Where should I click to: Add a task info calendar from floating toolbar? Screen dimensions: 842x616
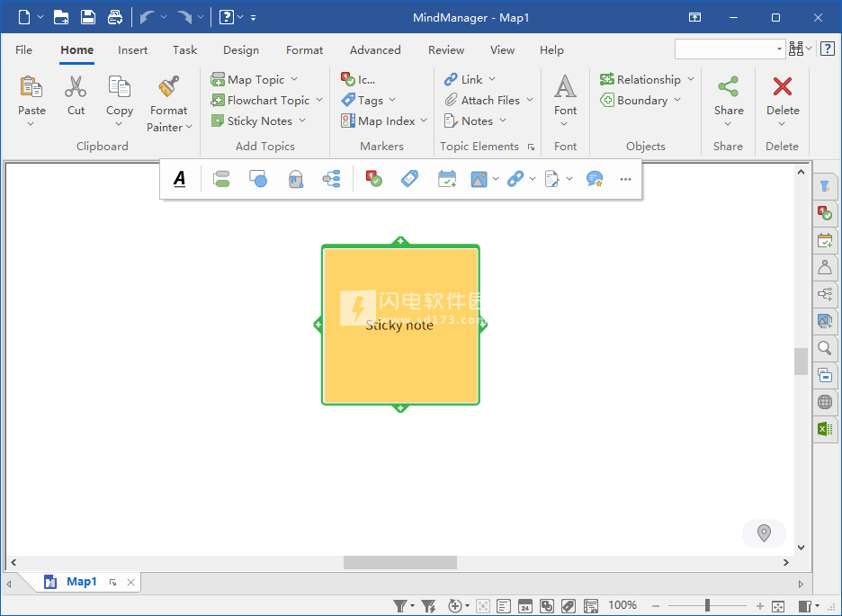pyautogui.click(x=447, y=179)
